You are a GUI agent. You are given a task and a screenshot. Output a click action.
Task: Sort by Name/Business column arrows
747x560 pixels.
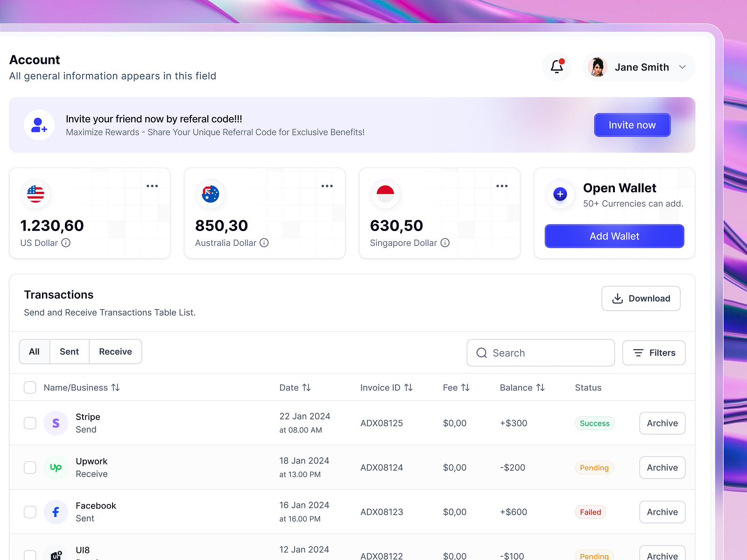pyautogui.click(x=115, y=387)
